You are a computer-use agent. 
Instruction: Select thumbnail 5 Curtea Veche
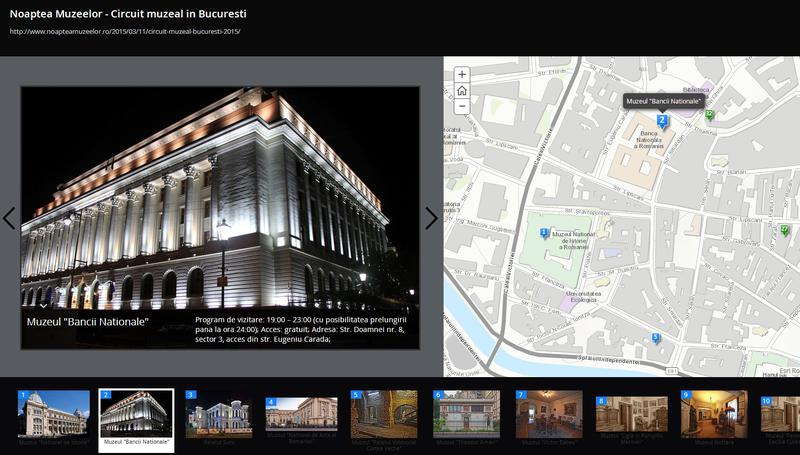click(384, 414)
